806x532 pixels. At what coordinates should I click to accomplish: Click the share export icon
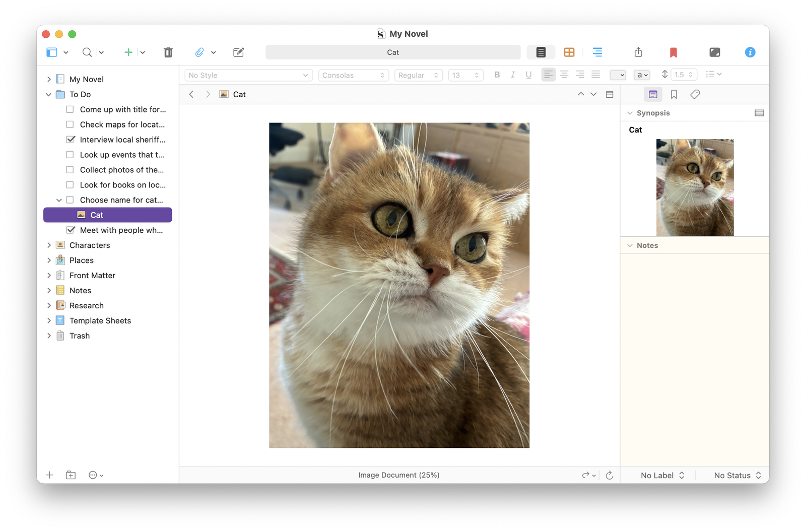pyautogui.click(x=638, y=52)
